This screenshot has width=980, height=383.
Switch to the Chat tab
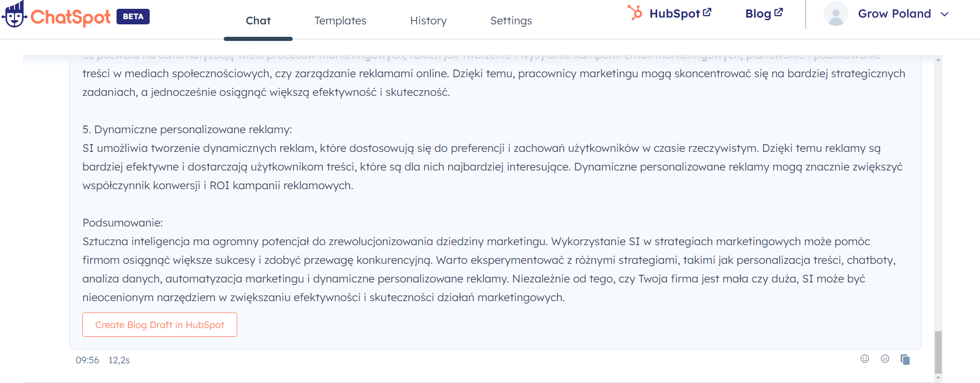(x=258, y=21)
